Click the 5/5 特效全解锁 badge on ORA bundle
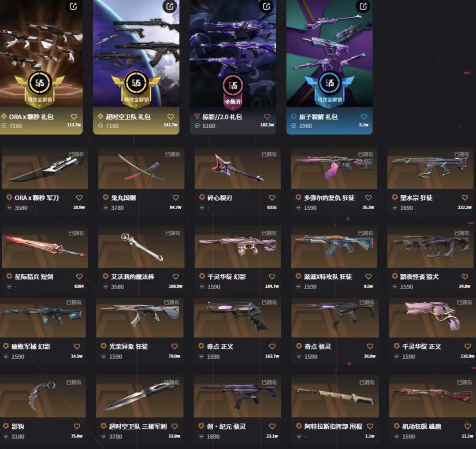Screen dimensions: 476x449 [40, 88]
